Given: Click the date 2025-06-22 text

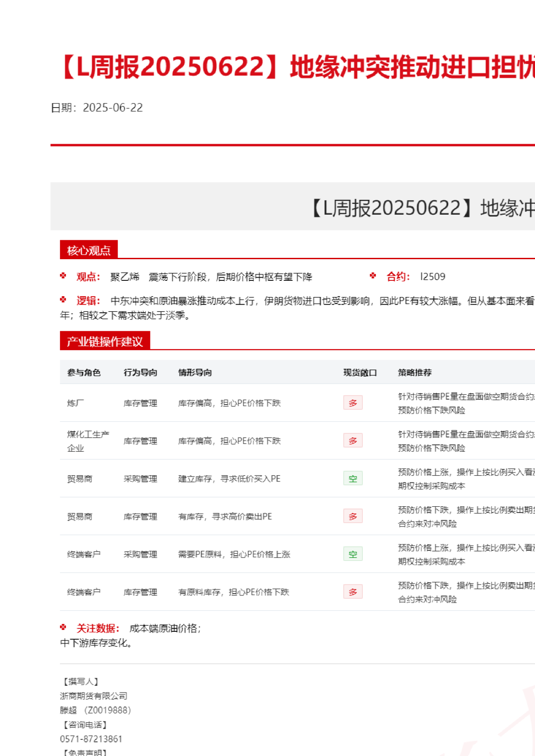Looking at the screenshot, I should pos(113,108).
